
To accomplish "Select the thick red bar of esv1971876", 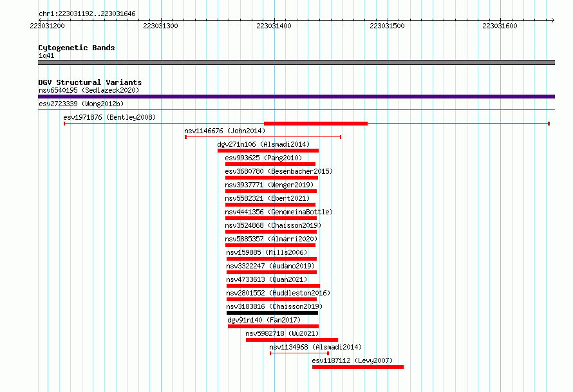I will click(x=315, y=124).
